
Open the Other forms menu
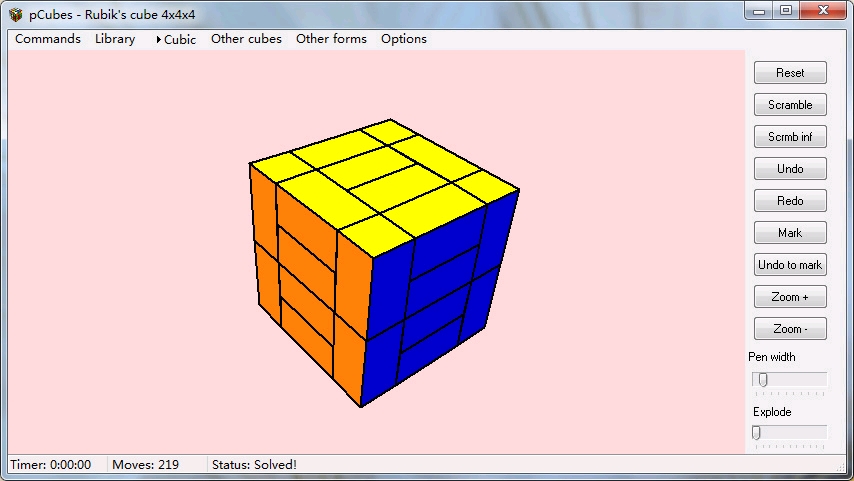click(331, 39)
